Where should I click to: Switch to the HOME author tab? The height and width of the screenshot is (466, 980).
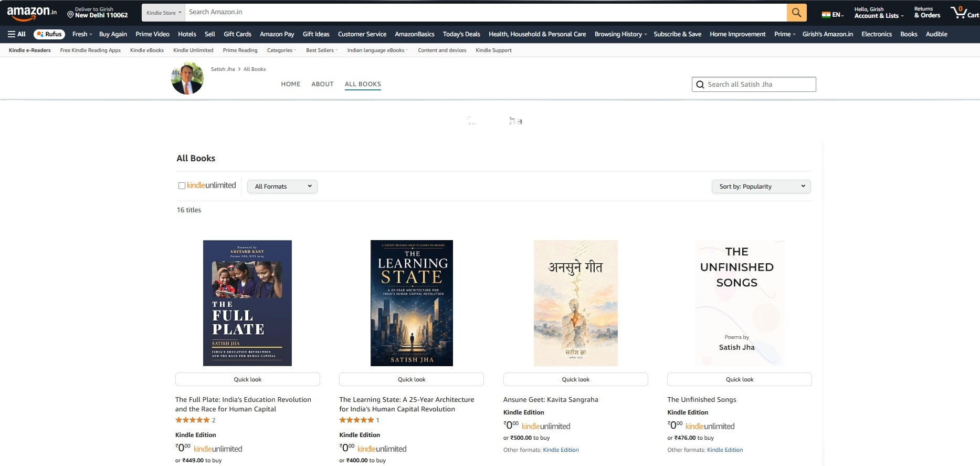click(x=291, y=84)
